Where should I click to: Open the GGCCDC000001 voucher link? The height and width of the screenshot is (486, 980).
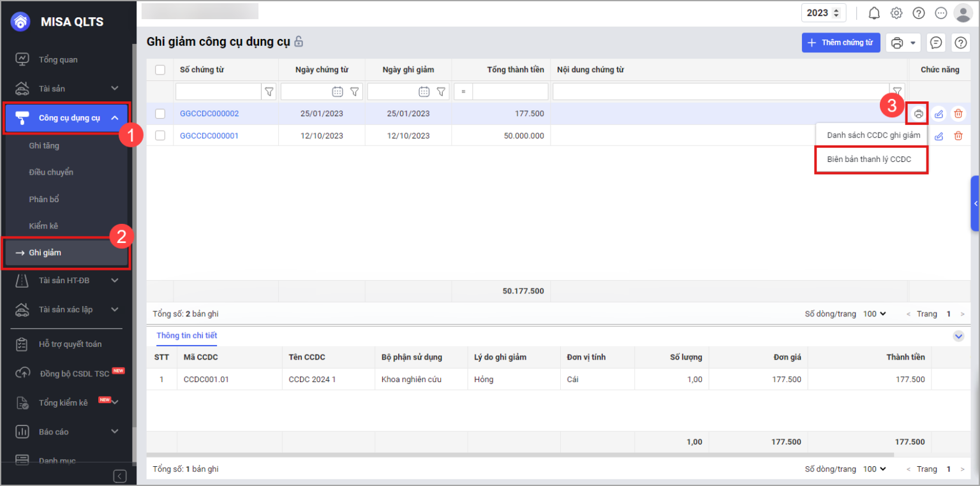[209, 136]
